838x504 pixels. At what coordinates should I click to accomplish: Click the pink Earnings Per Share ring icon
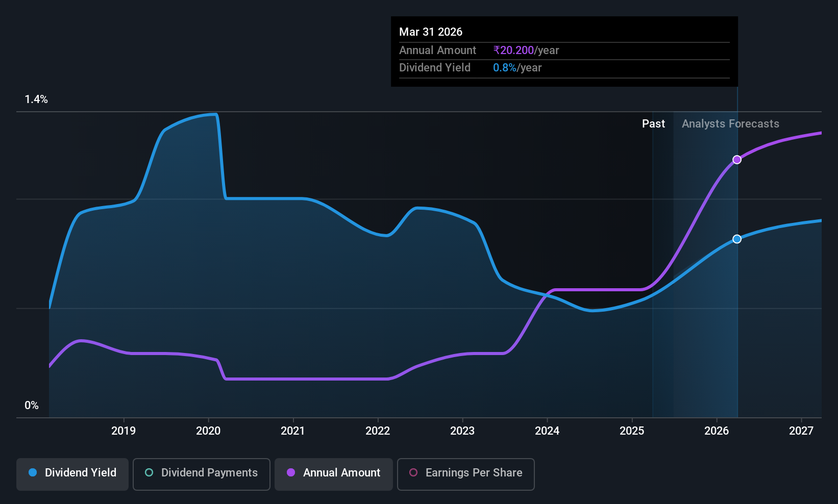coord(413,472)
